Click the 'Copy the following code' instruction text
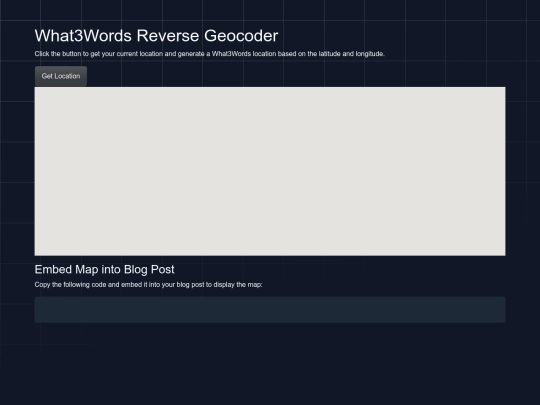The width and height of the screenshot is (540, 405). click(148, 285)
